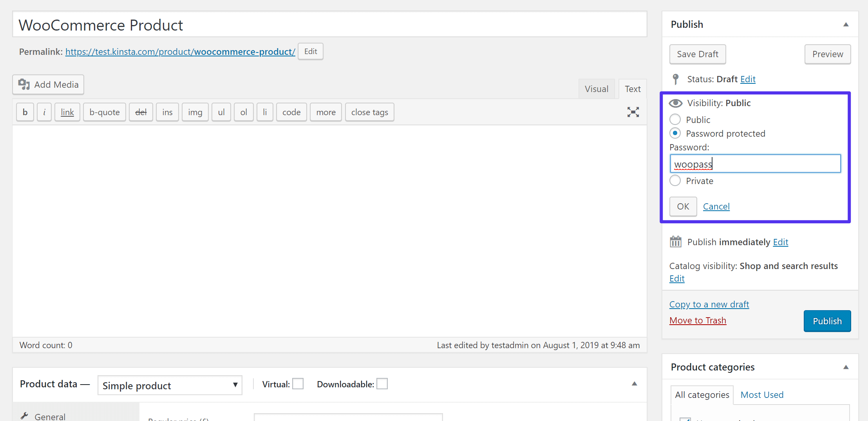Open the Simple product type dropdown
The image size is (868, 421).
pyautogui.click(x=169, y=385)
